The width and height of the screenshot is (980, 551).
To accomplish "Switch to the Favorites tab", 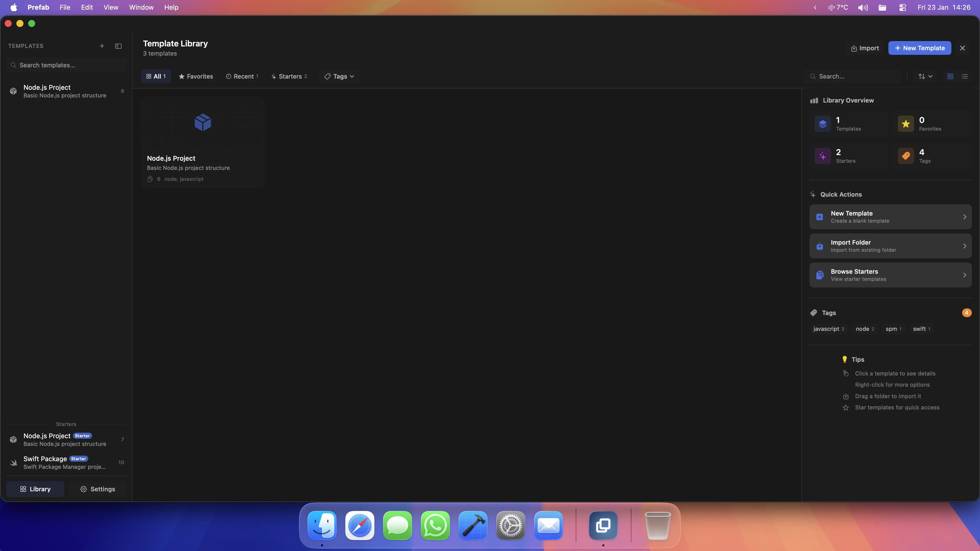I will point(195,76).
